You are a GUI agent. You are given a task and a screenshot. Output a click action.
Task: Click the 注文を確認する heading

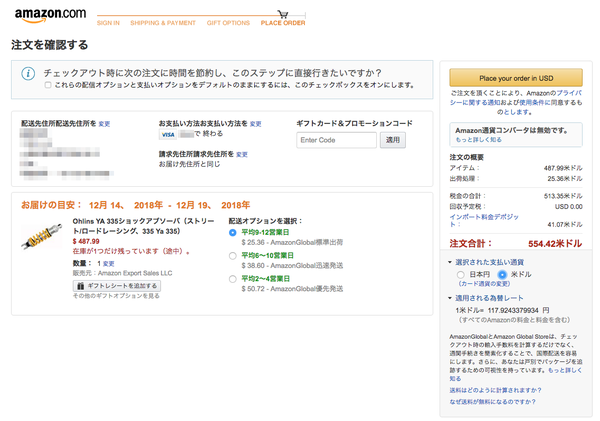tap(50, 45)
